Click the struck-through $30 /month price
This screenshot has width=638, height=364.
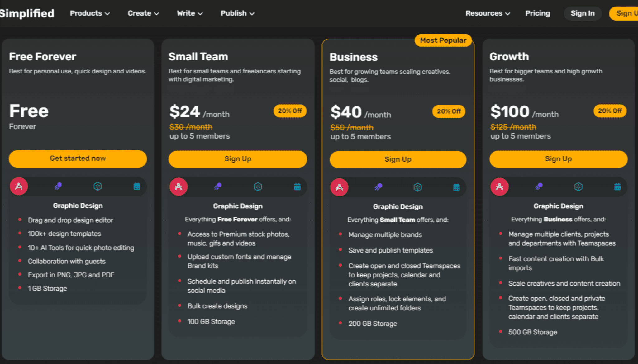(x=191, y=127)
